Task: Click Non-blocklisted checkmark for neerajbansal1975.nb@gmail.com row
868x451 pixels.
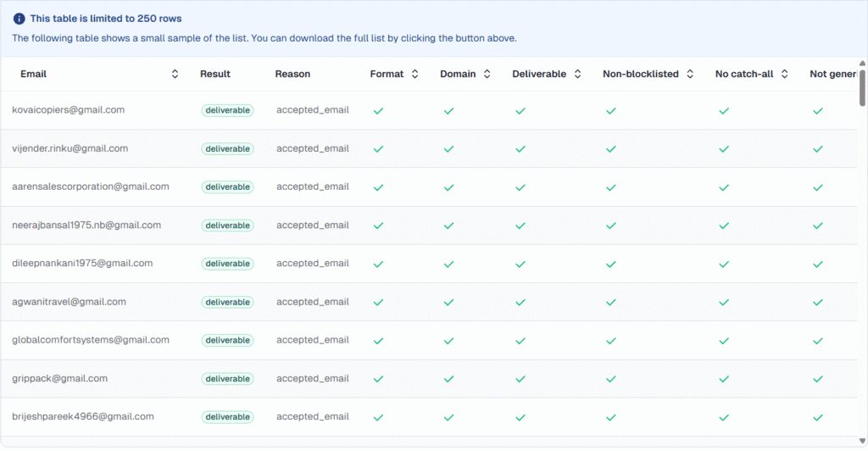Action: click(x=610, y=225)
